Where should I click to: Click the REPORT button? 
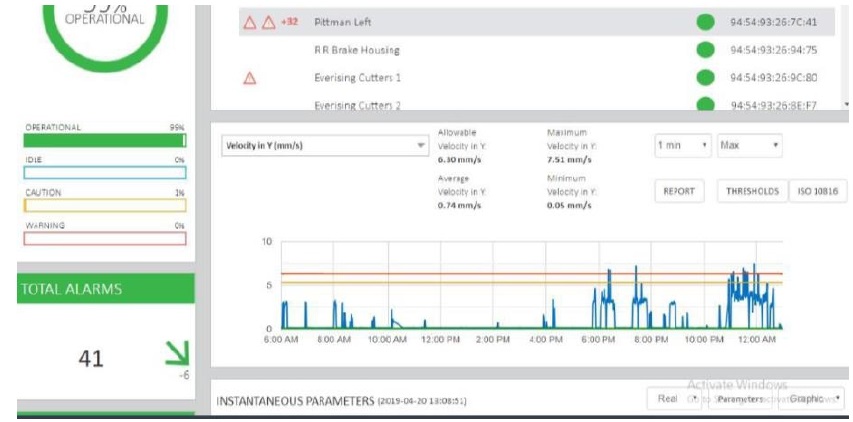click(680, 192)
